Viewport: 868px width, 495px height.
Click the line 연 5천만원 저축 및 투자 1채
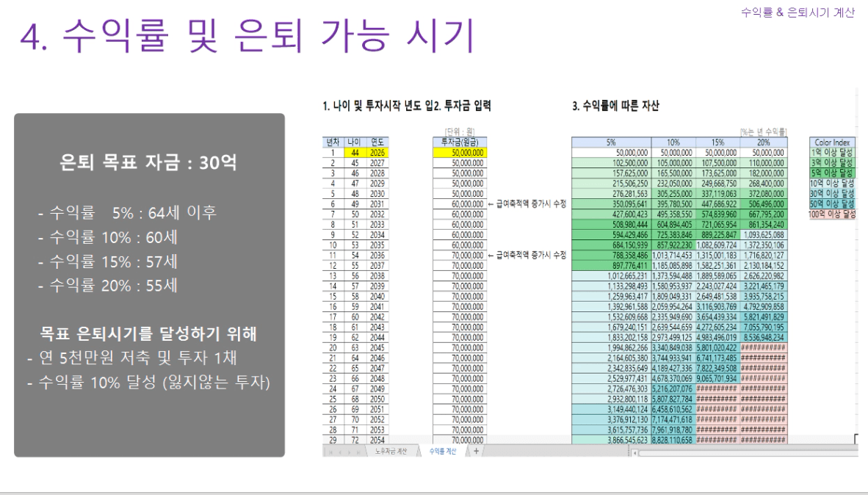pos(131,358)
